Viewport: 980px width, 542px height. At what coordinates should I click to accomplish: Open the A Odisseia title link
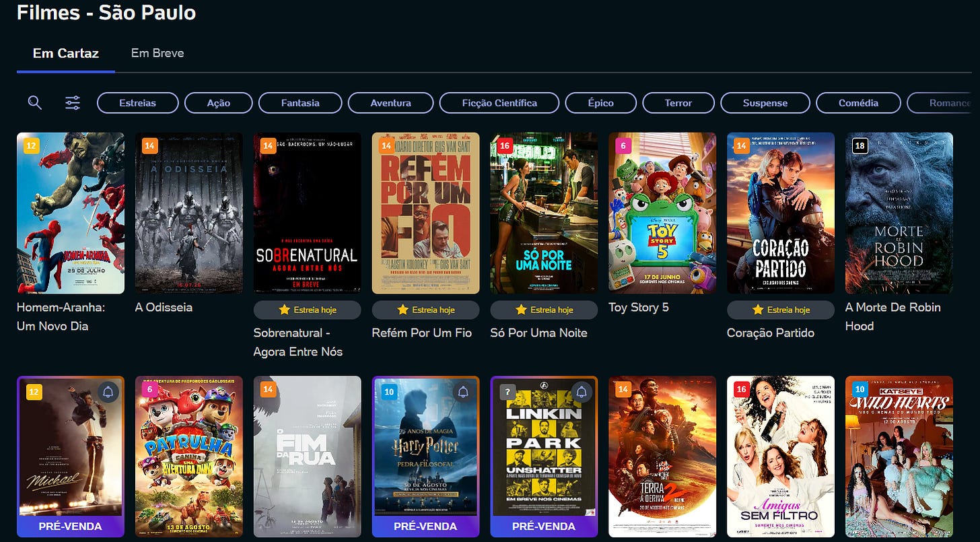(x=164, y=307)
